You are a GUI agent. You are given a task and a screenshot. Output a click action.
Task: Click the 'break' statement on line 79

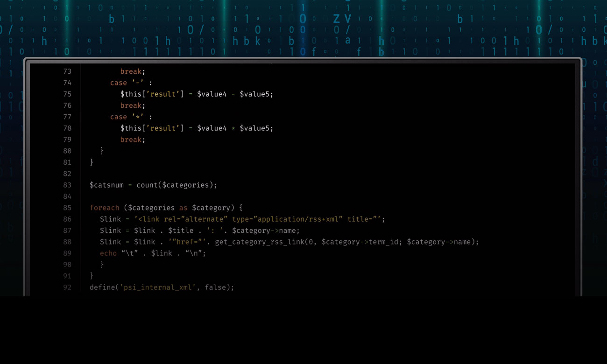click(132, 140)
